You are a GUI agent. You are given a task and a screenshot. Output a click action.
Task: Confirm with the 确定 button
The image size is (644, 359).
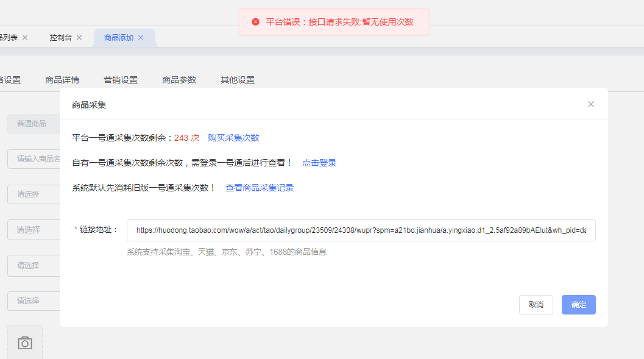(578, 305)
